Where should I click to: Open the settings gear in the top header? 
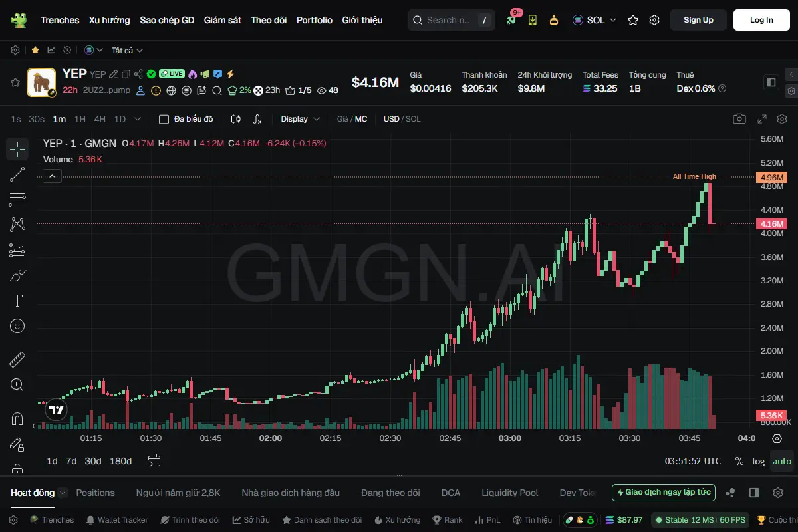coord(654,20)
